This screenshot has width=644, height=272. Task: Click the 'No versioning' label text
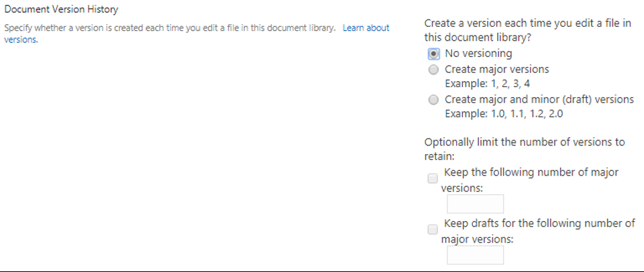(478, 54)
